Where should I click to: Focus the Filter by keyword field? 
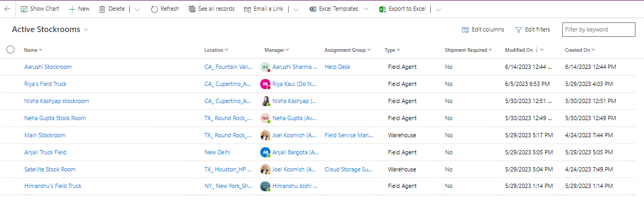point(599,29)
